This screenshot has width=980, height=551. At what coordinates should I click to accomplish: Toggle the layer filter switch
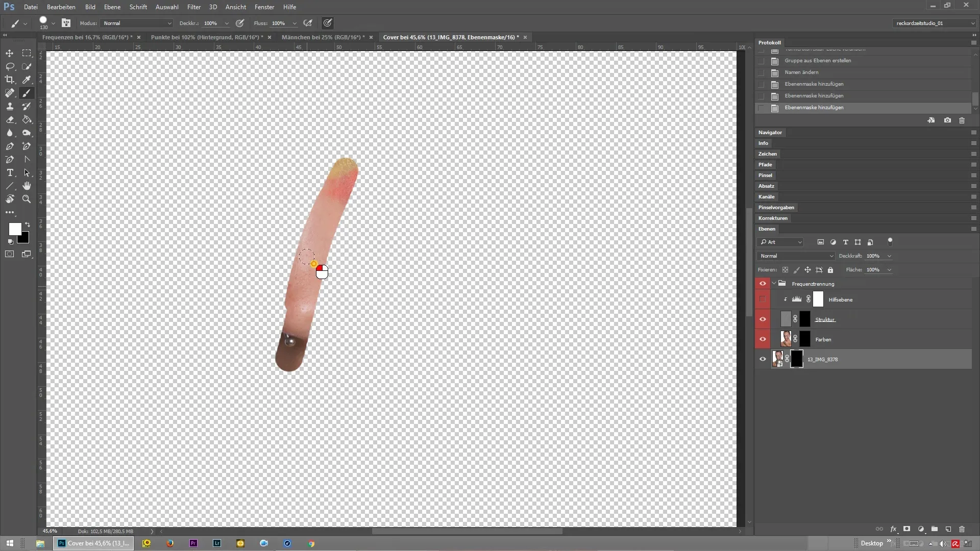[x=890, y=241]
